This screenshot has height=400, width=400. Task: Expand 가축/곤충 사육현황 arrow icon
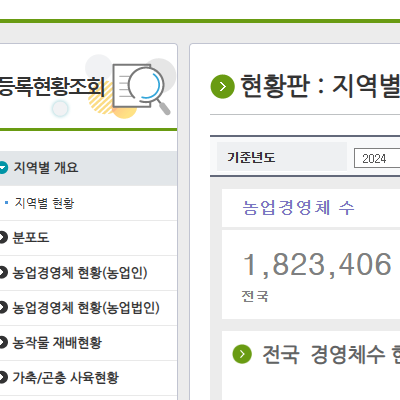pyautogui.click(x=3, y=377)
